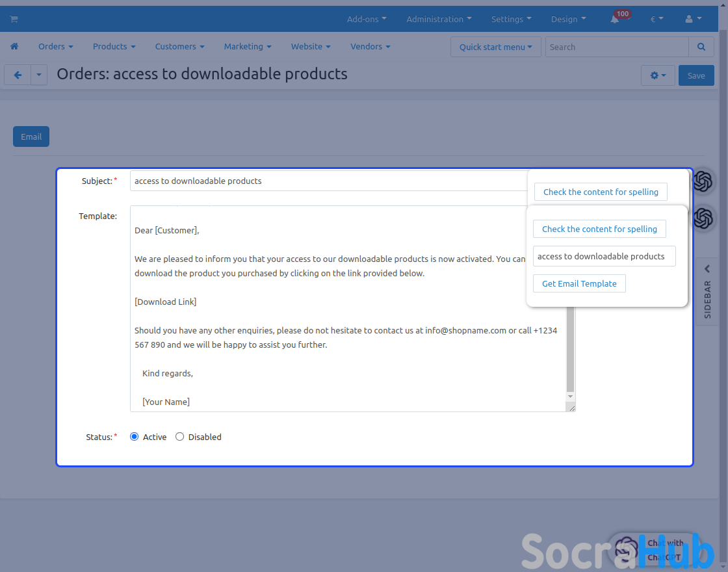Open the gear settings menu next to Save
Viewport: 728px width, 572px height.
(x=658, y=75)
